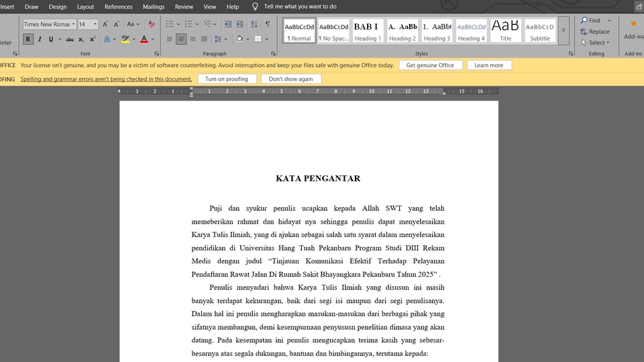Apply Heading 1 style
Image resolution: width=644 pixels, height=362 pixels.
[x=368, y=30]
